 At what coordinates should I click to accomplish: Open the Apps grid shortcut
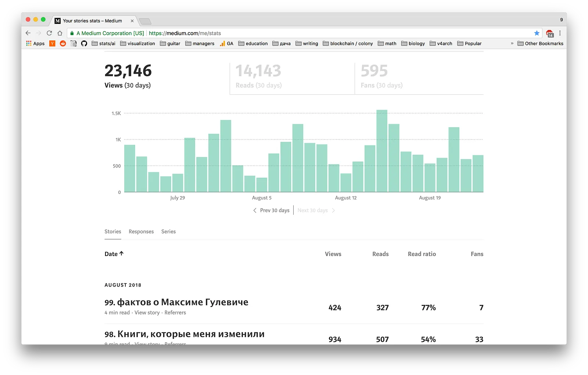tap(35, 43)
